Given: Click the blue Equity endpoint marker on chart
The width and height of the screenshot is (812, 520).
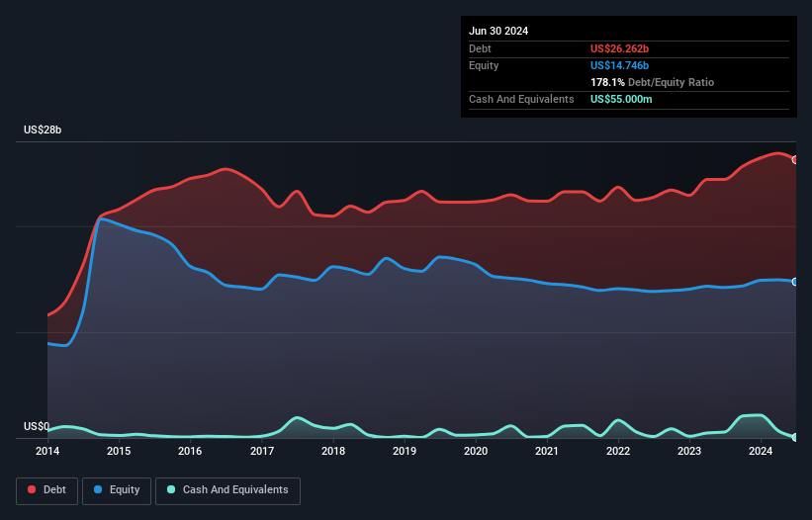Looking at the screenshot, I should pyautogui.click(x=795, y=282).
